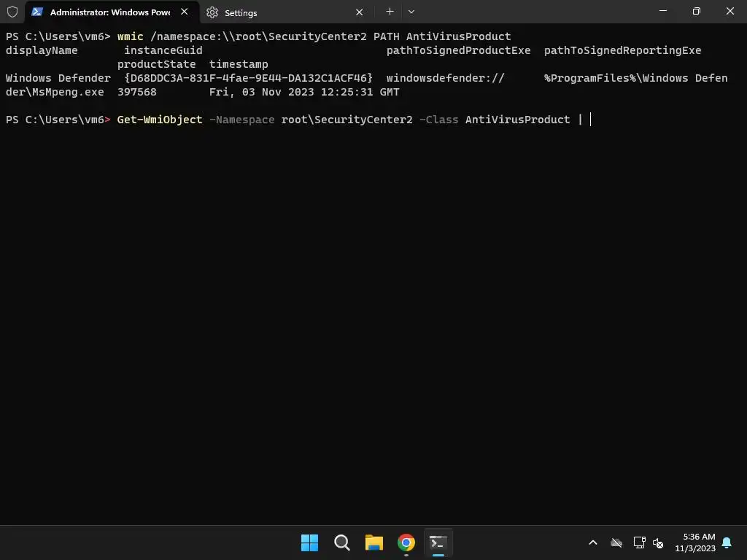Image resolution: width=747 pixels, height=560 pixels.
Task: Click the productState value 397568
Action: tap(136, 91)
